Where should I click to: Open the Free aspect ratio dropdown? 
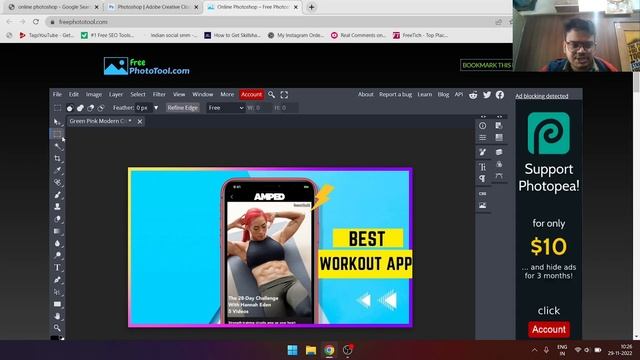[226, 108]
